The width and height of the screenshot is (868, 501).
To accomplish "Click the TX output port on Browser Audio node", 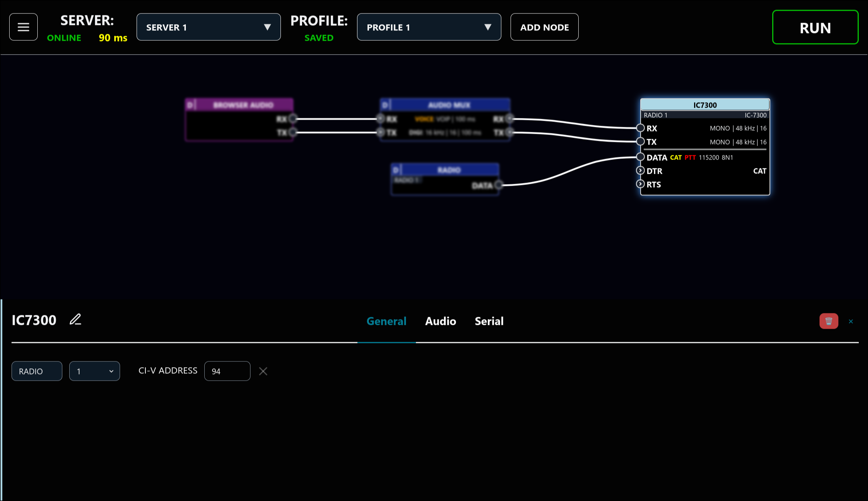I will pyautogui.click(x=293, y=133).
